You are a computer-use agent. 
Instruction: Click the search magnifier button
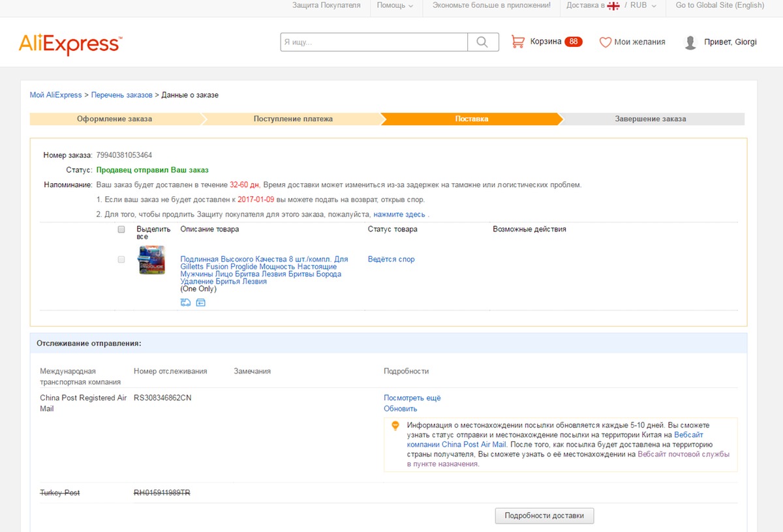pos(483,42)
